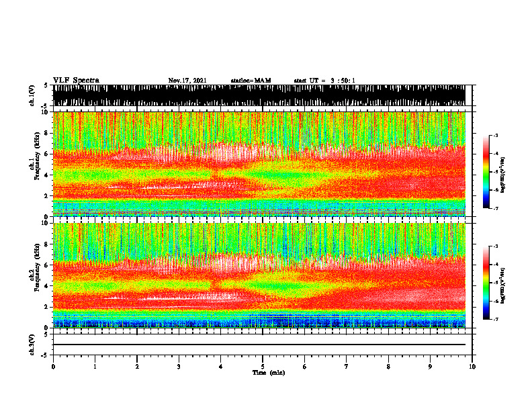Click the log(PSD) unit label beside the ch.1 color bar

click(x=502, y=175)
